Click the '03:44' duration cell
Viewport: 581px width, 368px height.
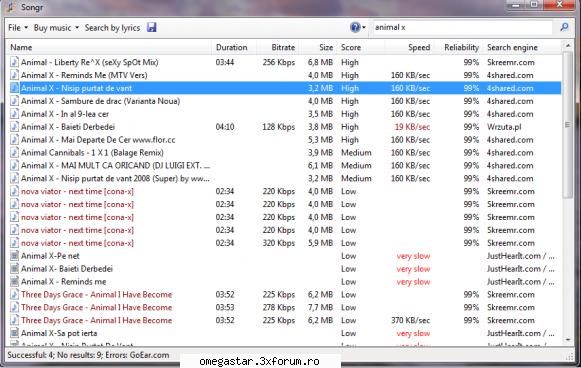225,62
